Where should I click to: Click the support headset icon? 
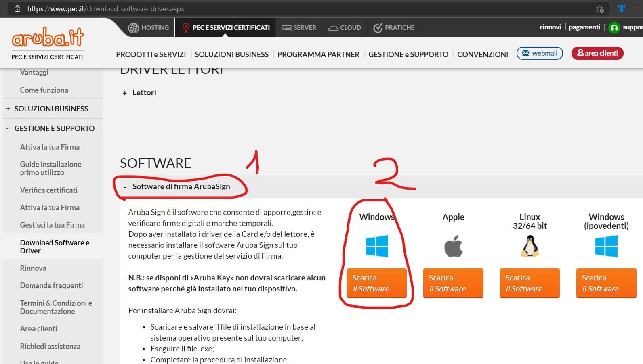click(614, 27)
